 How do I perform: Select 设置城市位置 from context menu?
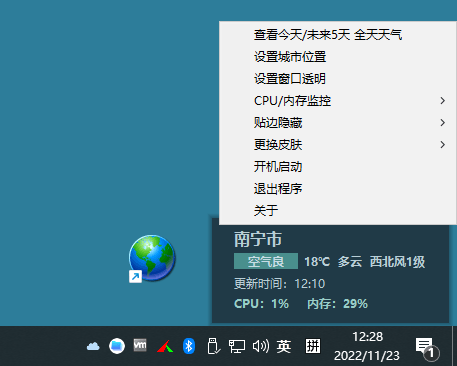(338, 57)
